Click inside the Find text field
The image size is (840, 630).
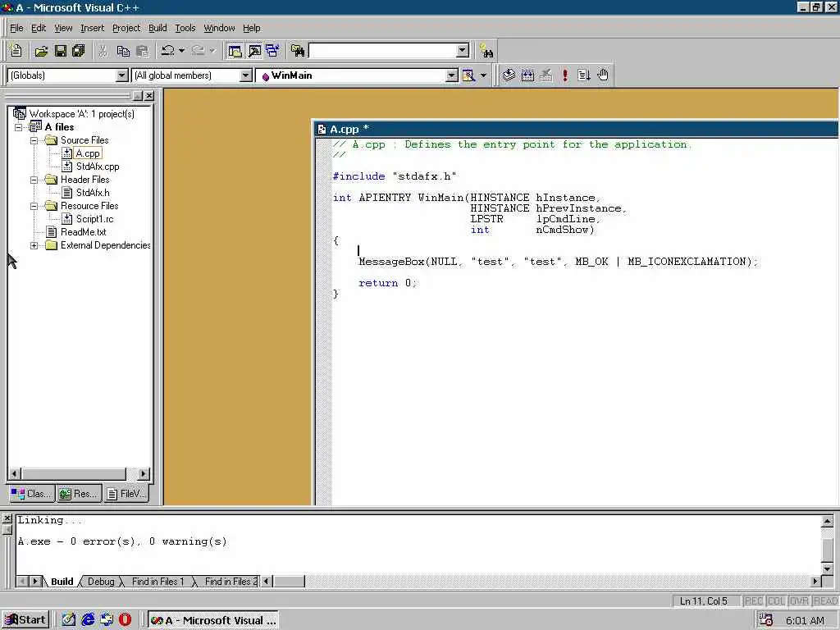382,51
